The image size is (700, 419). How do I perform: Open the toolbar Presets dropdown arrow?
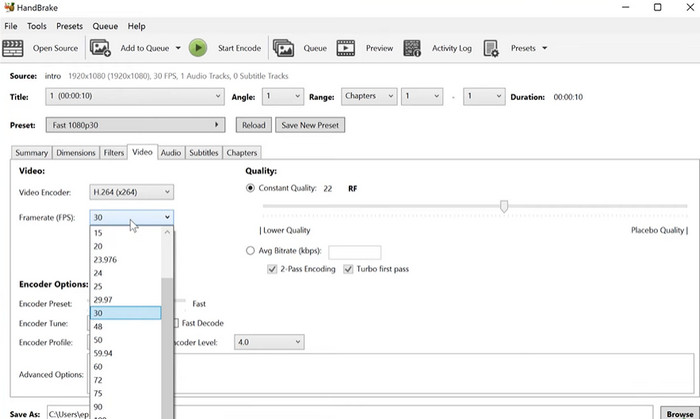click(x=545, y=48)
